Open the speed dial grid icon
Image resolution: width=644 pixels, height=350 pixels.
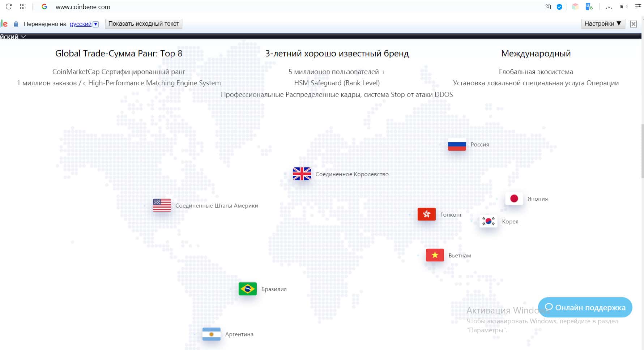coord(23,7)
